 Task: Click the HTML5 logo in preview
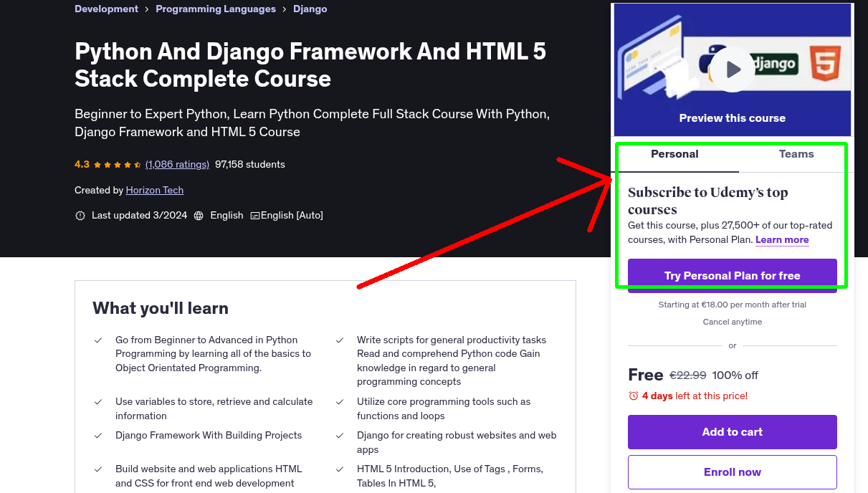[x=825, y=62]
